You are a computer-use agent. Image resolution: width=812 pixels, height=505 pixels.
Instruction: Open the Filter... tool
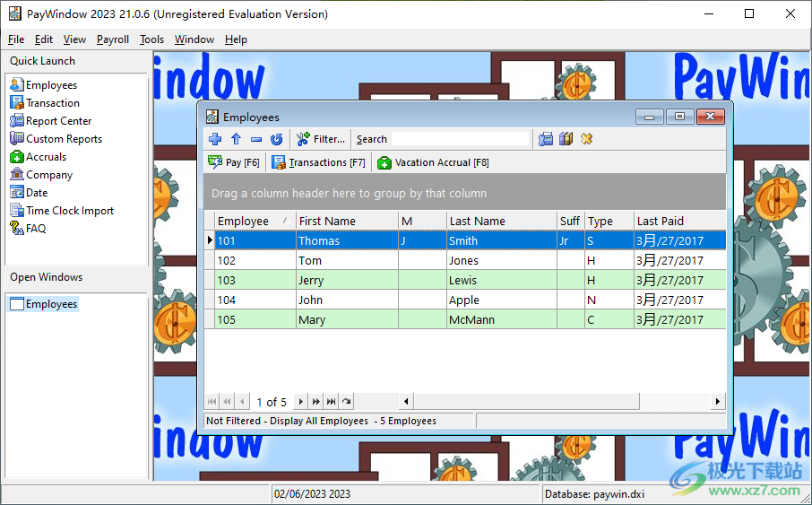(x=321, y=139)
